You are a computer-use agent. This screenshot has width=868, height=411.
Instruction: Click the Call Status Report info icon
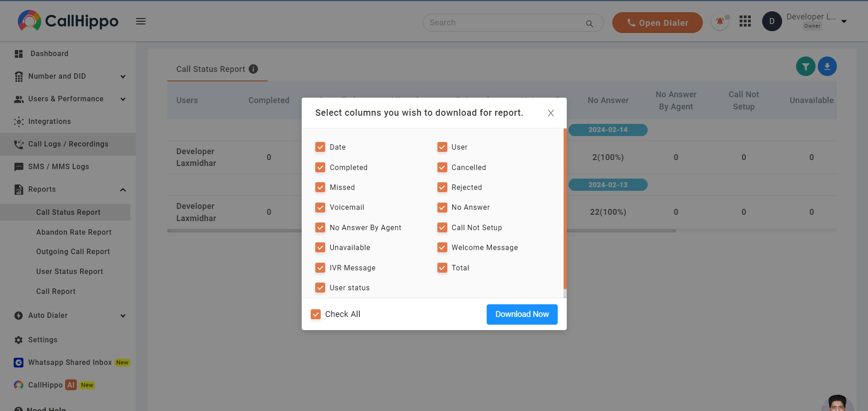(x=253, y=69)
